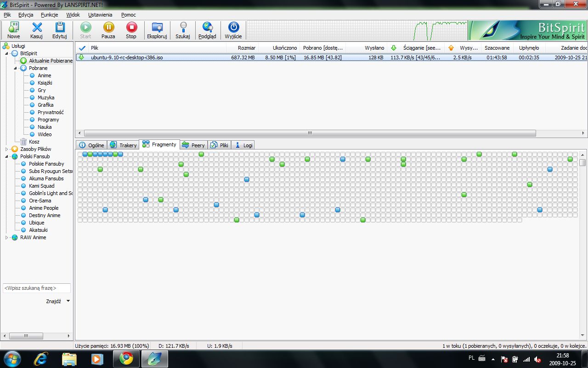Click the Wyjście exit icon
Viewport: 588px width, 368px height.
coord(234,28)
